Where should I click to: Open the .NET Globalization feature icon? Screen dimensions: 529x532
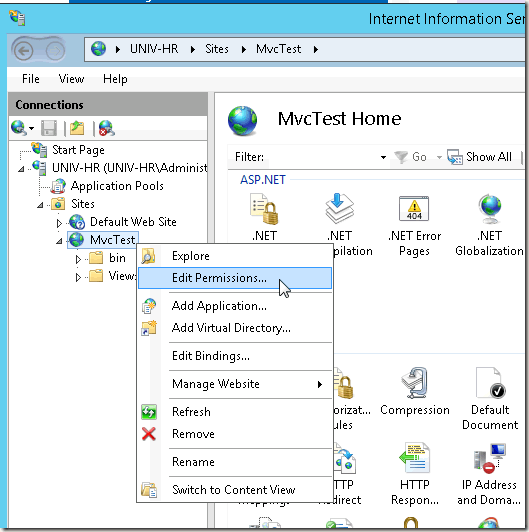(x=489, y=225)
